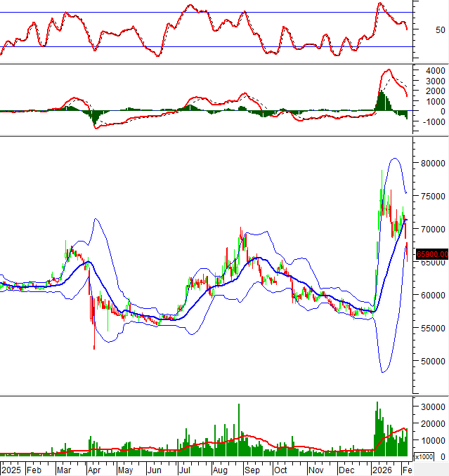Click the lower Bollinger band trough near 48000
The image size is (449, 476).
point(382,372)
